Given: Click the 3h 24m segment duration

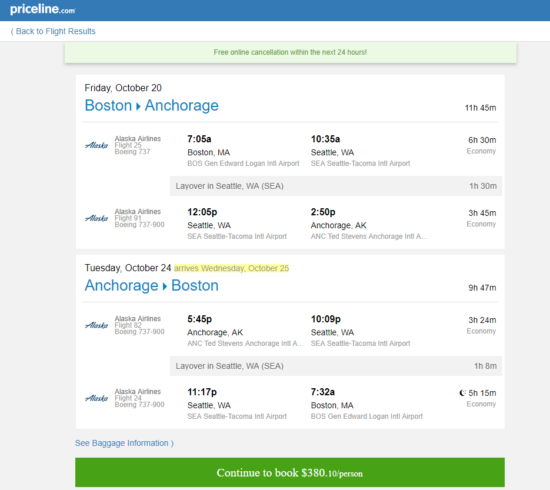Looking at the screenshot, I should click(482, 320).
